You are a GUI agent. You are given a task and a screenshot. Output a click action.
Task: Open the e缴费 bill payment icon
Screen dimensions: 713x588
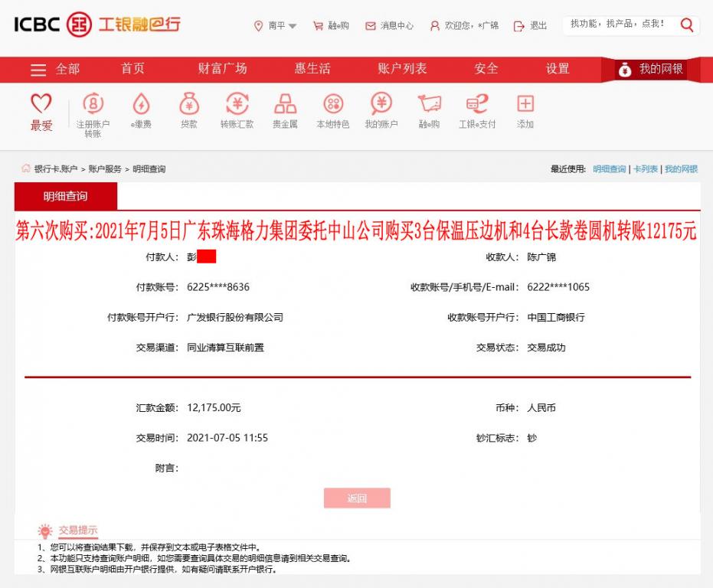pos(140,109)
